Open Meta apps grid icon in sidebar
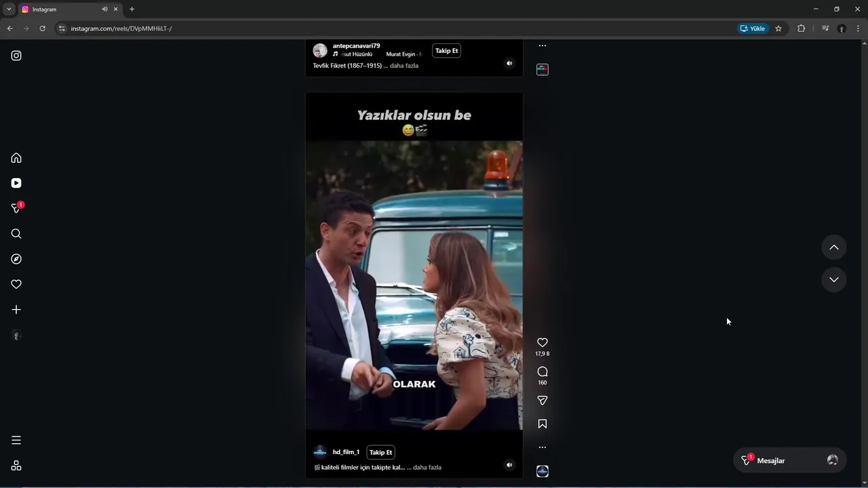Viewport: 868px width, 488px height. coord(16,466)
